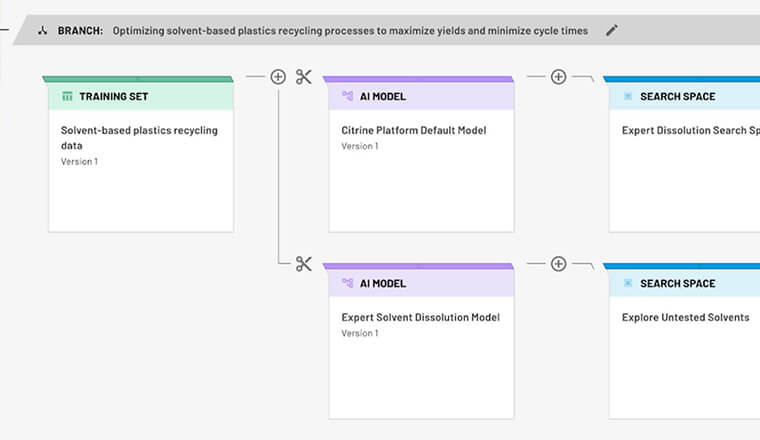Click AI Model icon on Expert Solvent Dissolution card
Screen dimensions: 760x440
[x=348, y=283]
